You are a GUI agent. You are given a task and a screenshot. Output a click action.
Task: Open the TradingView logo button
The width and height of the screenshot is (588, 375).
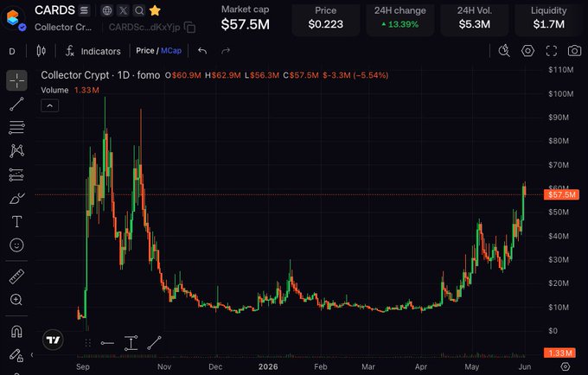(x=53, y=340)
